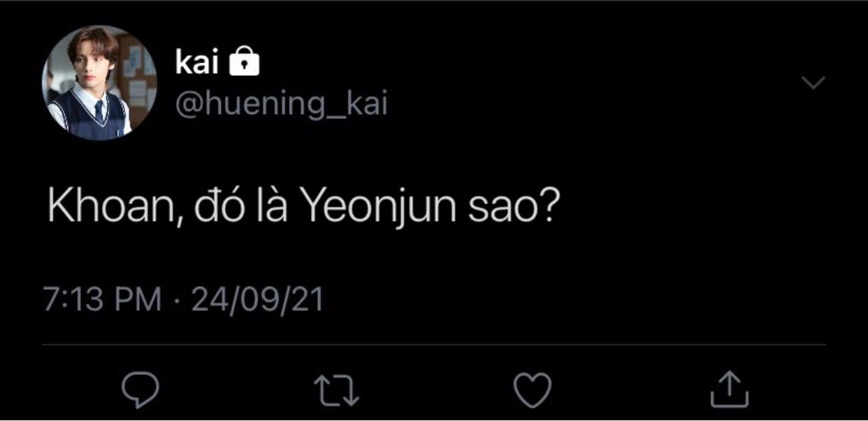Viewport: 868px width, 421px height.
Task: Expand the tweet options chevron
Action: pos(813,83)
